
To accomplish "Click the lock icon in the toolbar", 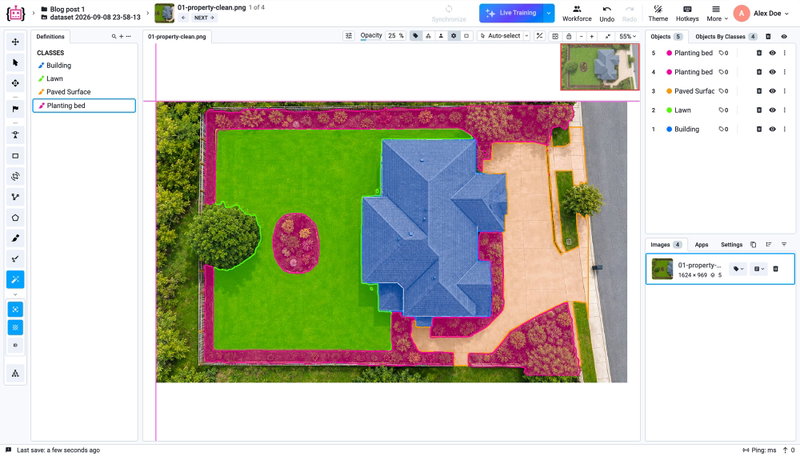I will pos(568,36).
